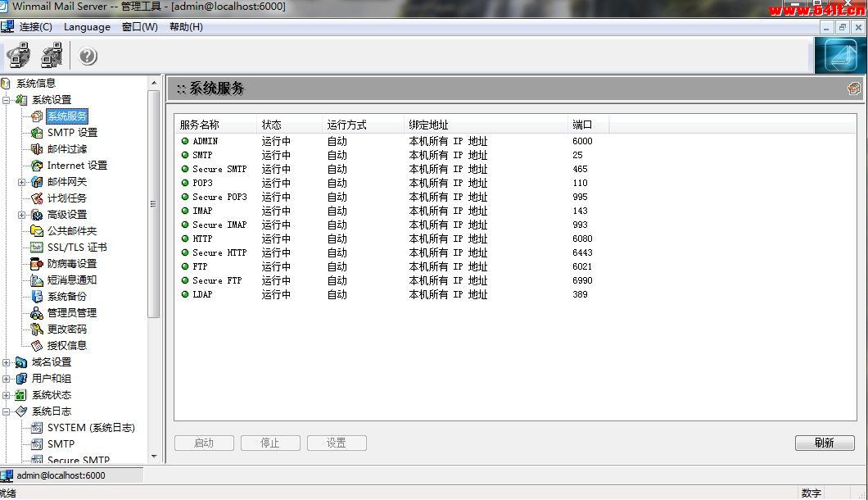868x500 pixels.
Task: Click the tree panel scroll up arrow
Action: [x=154, y=83]
